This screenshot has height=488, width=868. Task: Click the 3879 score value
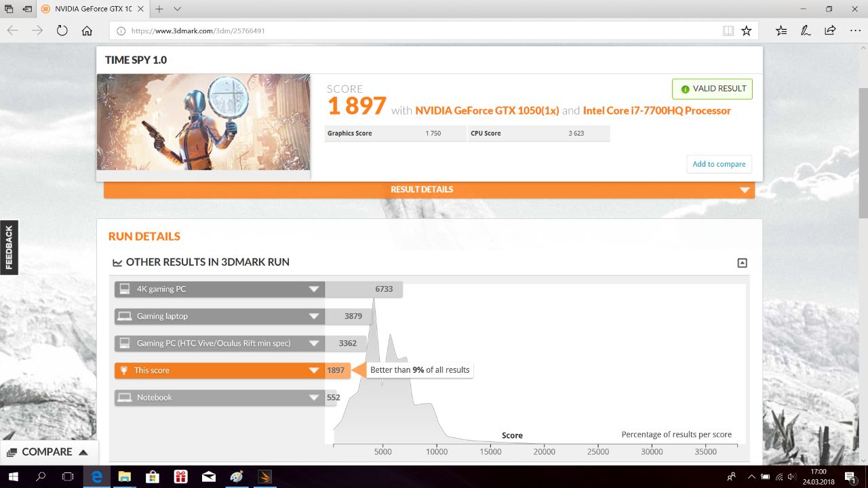353,317
